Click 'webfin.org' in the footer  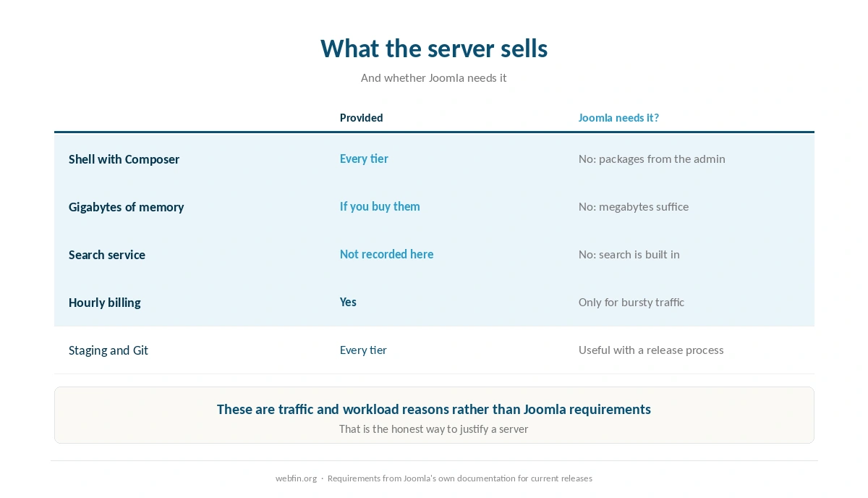(296, 478)
